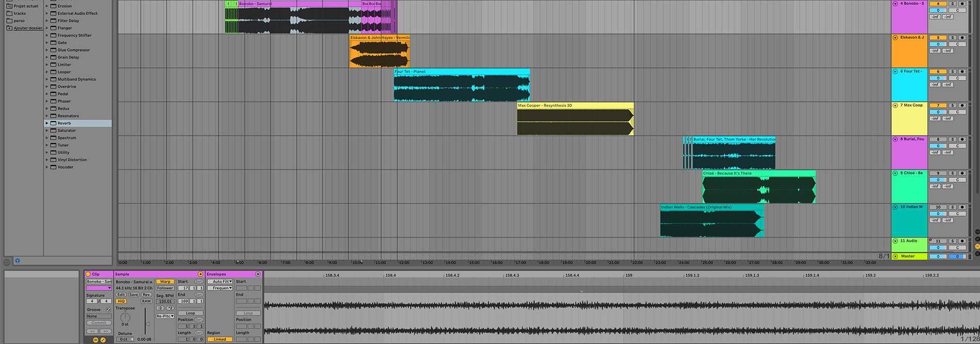This screenshot has height=344, width=980.
Task: Open the groove pool hot-swap icon beside Groove
Action: (x=108, y=310)
